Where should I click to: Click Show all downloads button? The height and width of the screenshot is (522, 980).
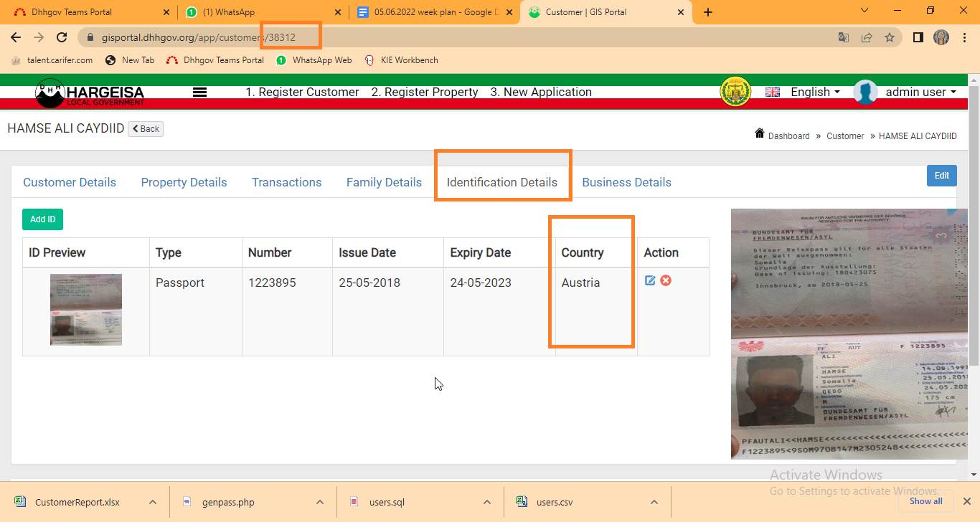[x=925, y=501]
